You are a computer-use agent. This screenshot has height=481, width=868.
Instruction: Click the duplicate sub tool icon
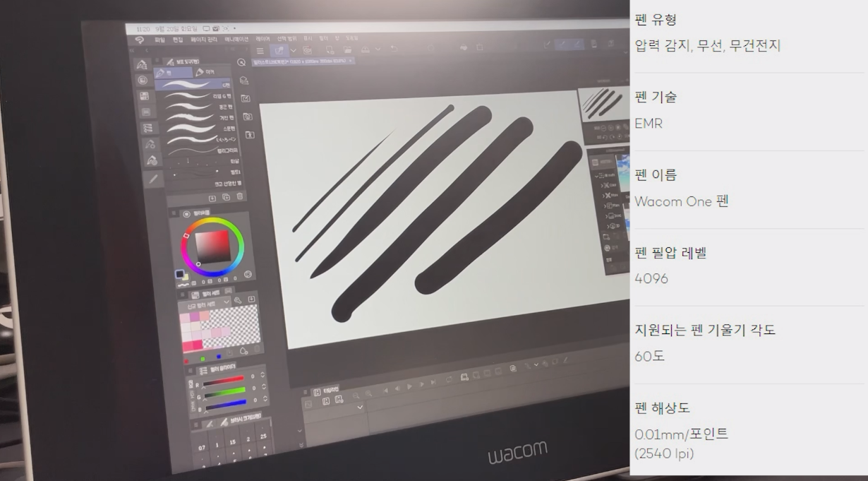(x=227, y=197)
